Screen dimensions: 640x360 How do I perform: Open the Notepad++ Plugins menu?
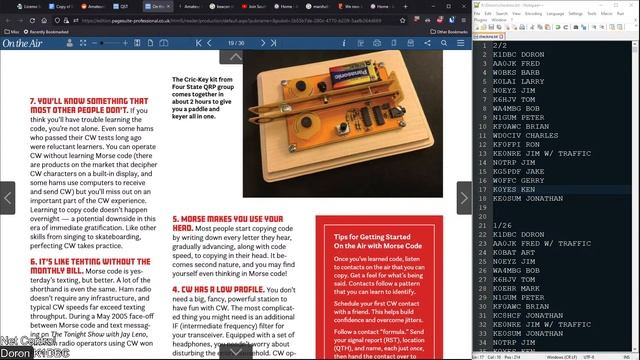pos(480,20)
